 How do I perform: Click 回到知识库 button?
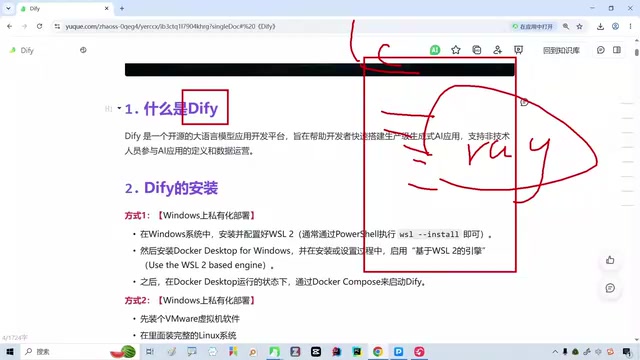point(561,50)
